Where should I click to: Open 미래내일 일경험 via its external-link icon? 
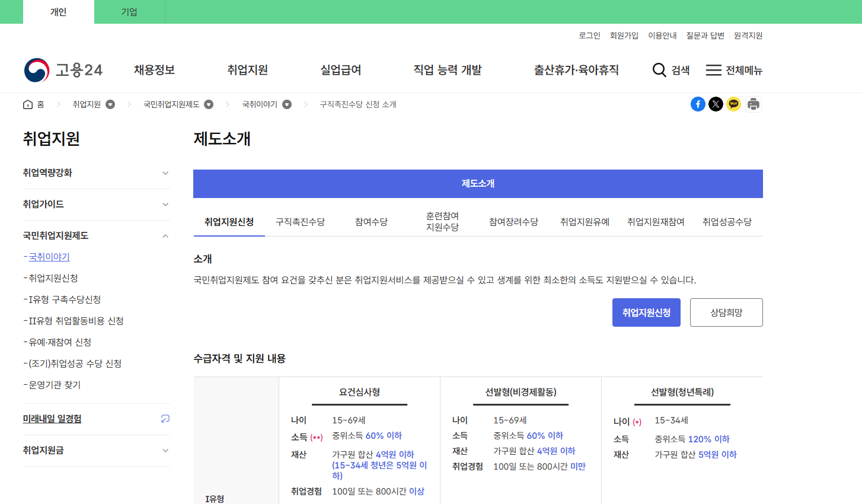(165, 419)
